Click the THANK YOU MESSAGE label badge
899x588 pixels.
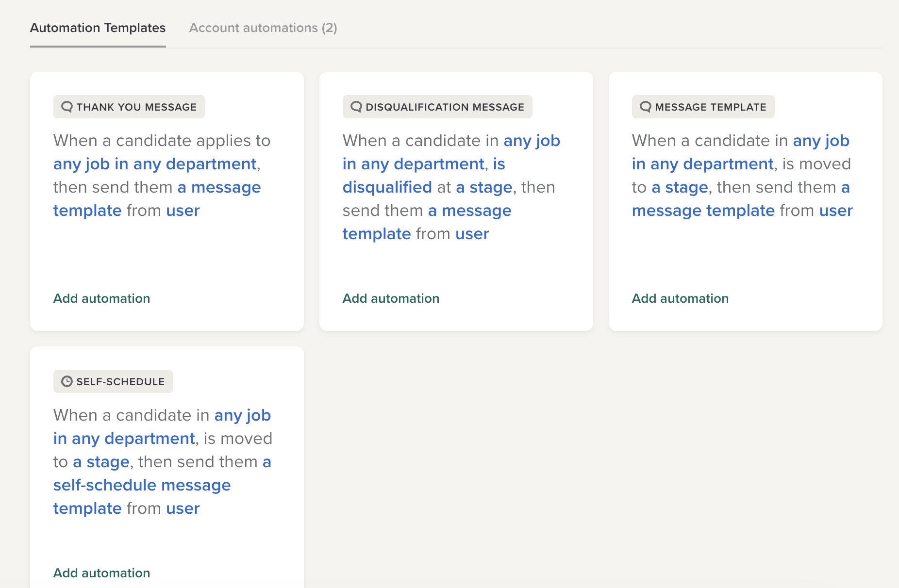coord(129,107)
